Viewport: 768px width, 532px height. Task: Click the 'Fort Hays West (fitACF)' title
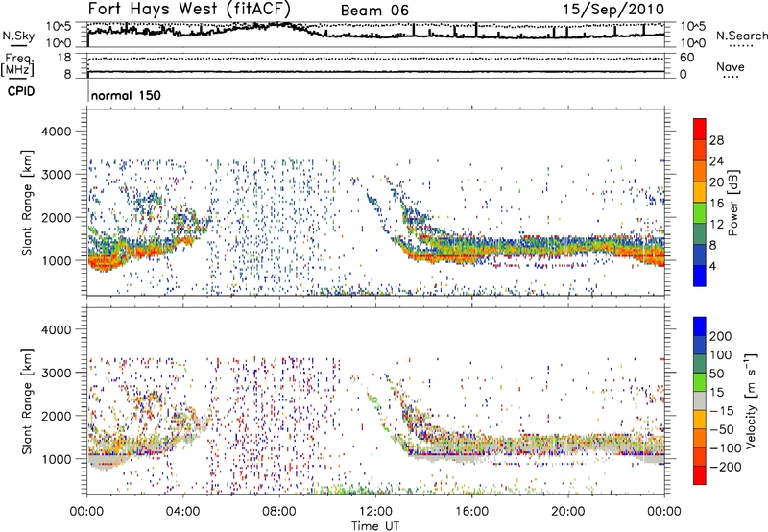coord(189,9)
